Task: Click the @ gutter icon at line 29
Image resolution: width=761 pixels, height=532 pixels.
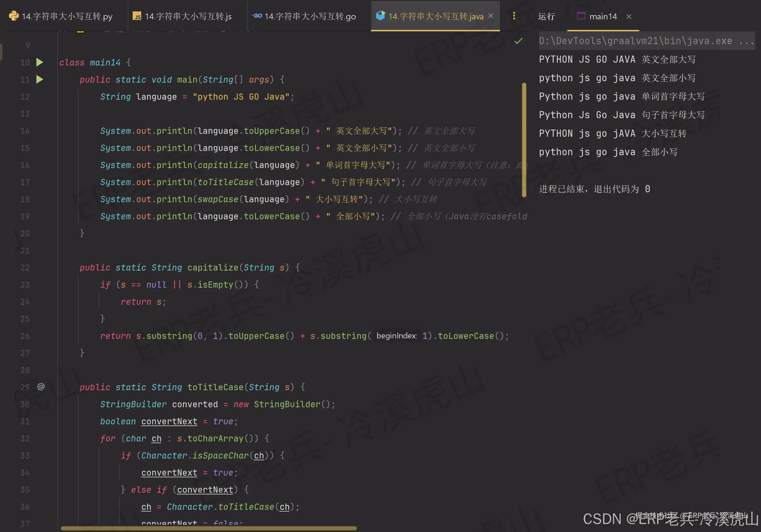Action: pos(41,386)
